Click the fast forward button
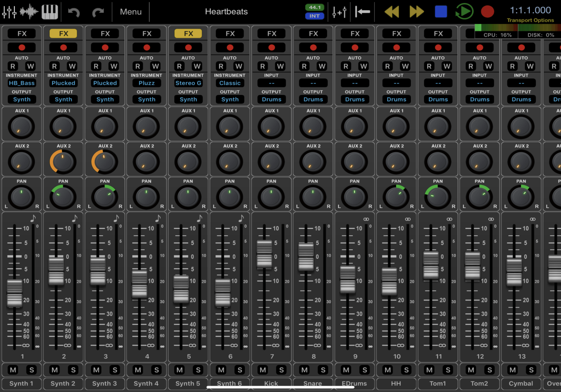The width and height of the screenshot is (561, 392). pos(417,12)
